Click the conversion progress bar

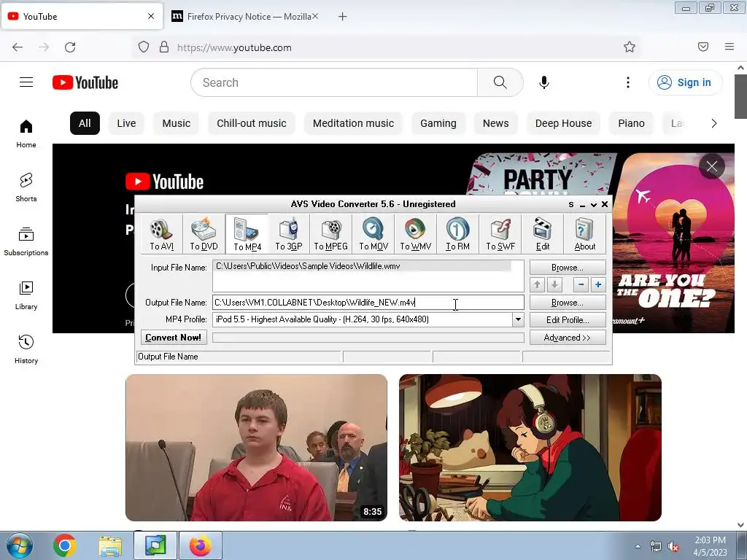coord(368,338)
